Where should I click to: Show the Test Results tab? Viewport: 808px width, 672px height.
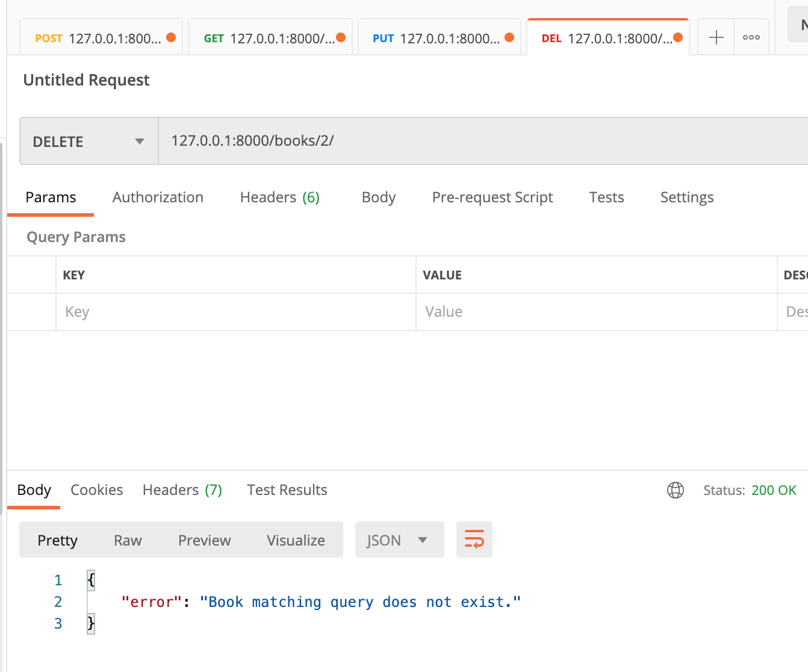coord(287,490)
